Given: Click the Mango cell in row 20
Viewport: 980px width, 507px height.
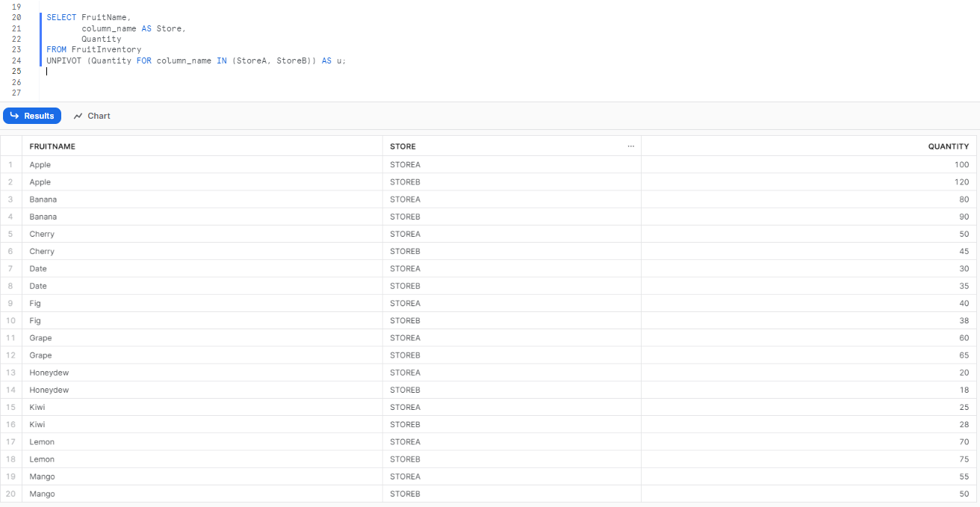Looking at the screenshot, I should tap(41, 494).
